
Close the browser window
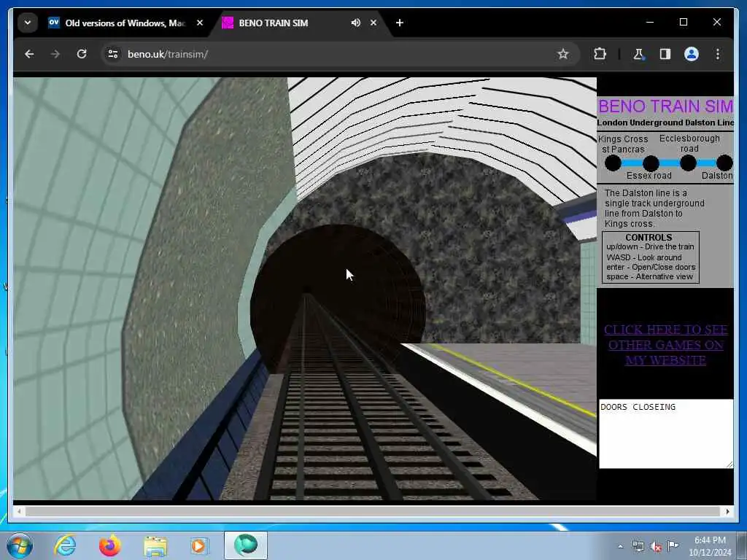point(716,22)
